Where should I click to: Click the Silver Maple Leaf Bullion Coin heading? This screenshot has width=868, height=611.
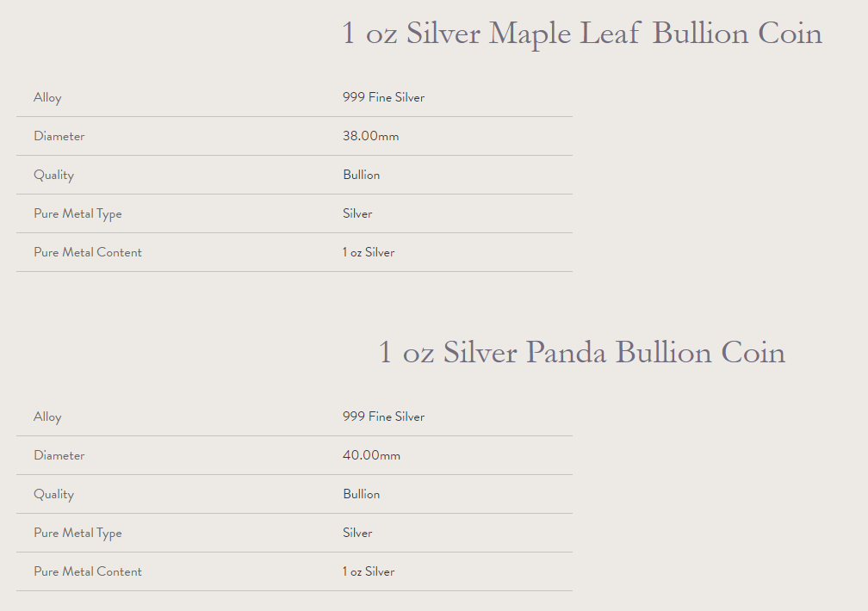click(582, 34)
